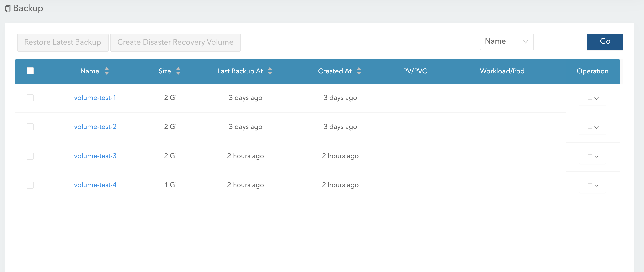Open the volume-test-2 backup link
Image resolution: width=644 pixels, height=272 pixels.
95,127
